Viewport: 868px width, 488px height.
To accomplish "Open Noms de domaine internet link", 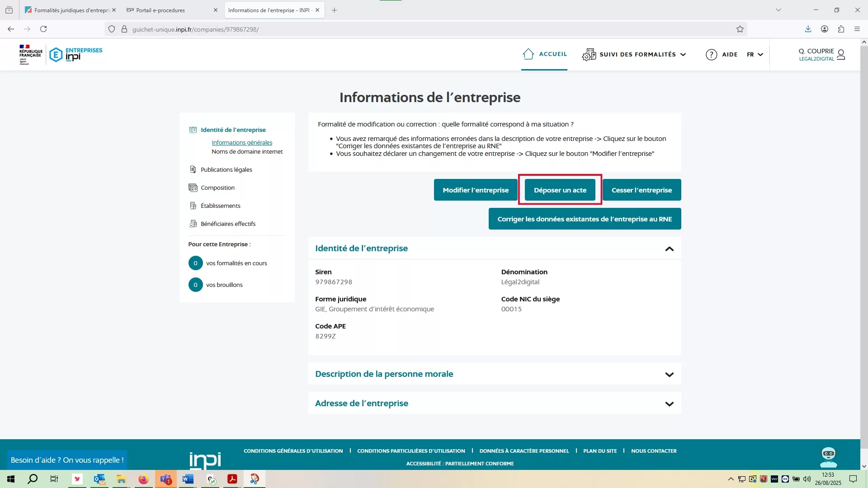I will pos(247,152).
